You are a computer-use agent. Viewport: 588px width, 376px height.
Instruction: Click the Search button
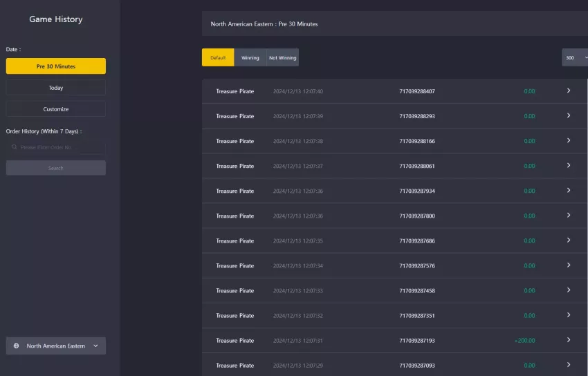56,168
